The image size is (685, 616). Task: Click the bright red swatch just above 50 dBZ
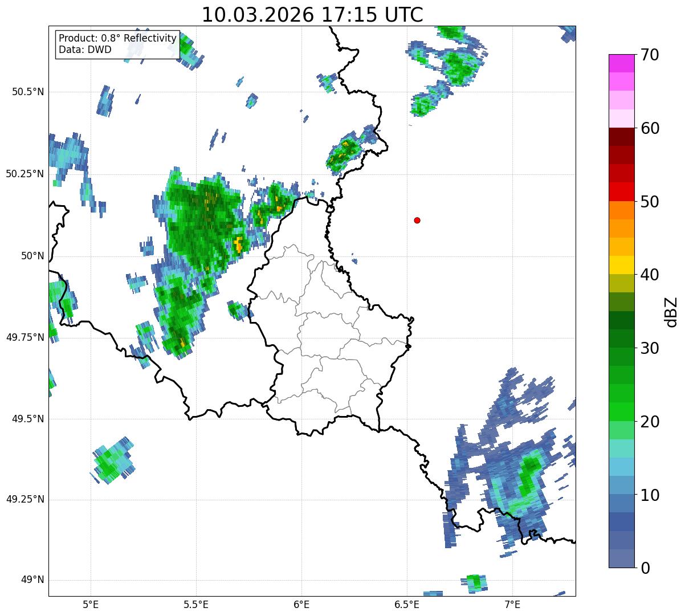[622, 192]
